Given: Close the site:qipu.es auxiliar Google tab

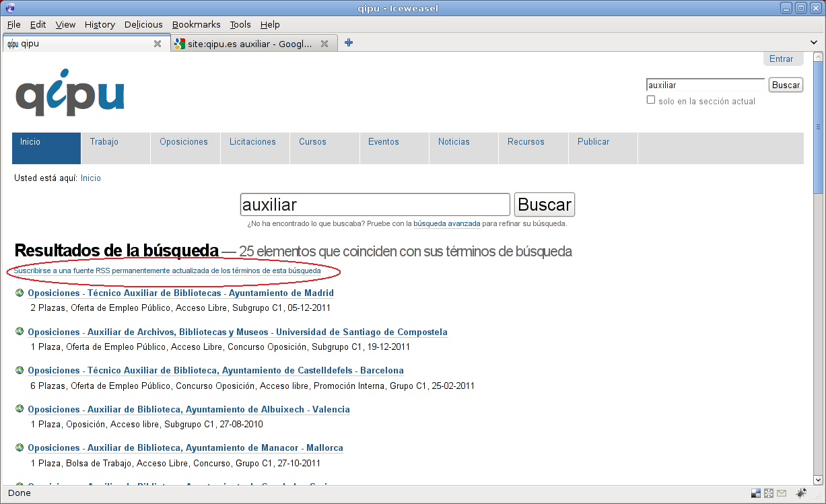Looking at the screenshot, I should (324, 44).
